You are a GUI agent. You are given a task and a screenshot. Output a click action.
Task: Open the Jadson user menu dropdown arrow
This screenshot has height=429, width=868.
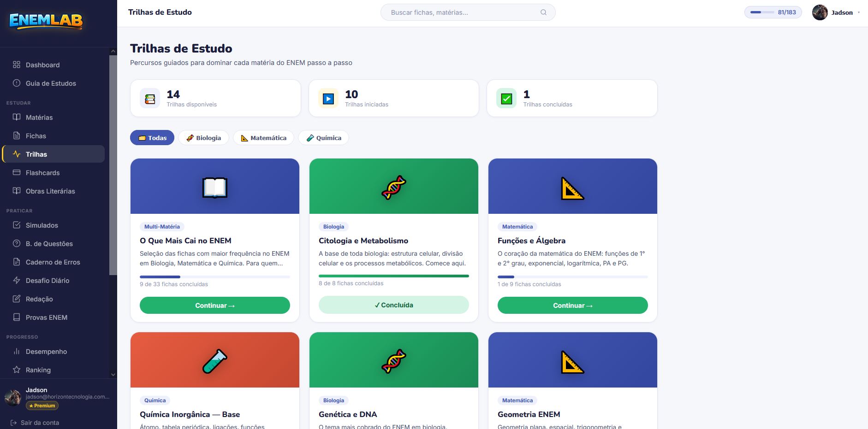(x=859, y=12)
